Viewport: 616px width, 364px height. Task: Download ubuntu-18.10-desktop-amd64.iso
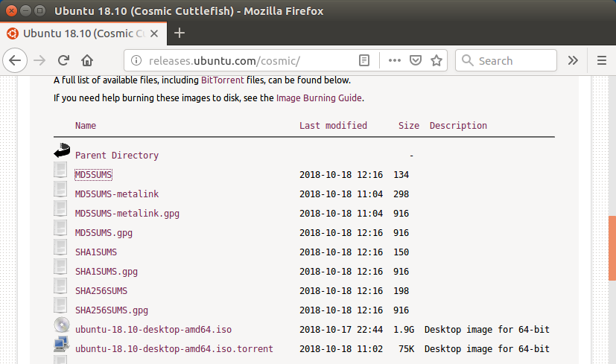(153, 330)
